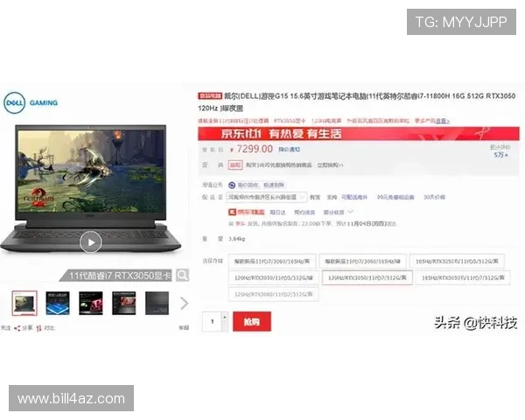Click the red promotion tag under price
The width and height of the screenshot is (525, 420).
pyautogui.click(x=235, y=164)
